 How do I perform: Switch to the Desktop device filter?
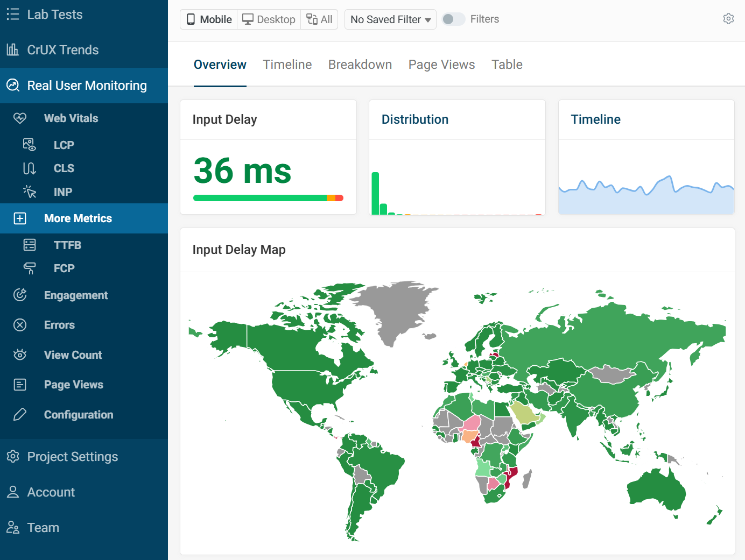269,19
